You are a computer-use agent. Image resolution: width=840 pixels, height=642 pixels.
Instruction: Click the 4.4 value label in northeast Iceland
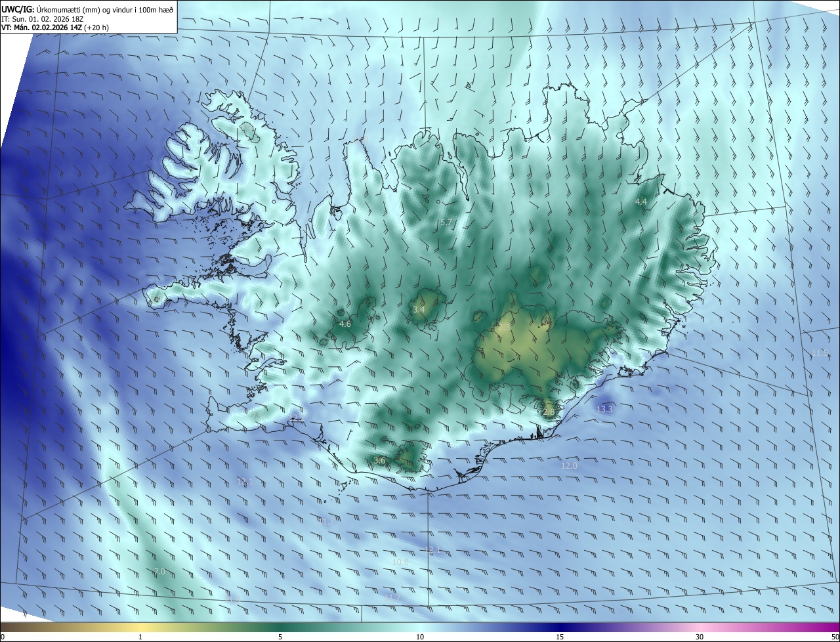pos(641,202)
